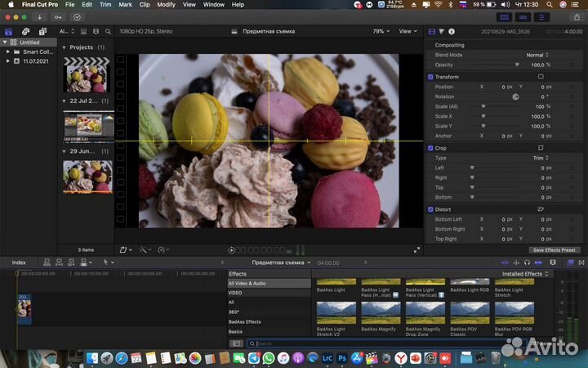Open the Clip menu
The width and height of the screenshot is (588, 368).
(x=145, y=5)
